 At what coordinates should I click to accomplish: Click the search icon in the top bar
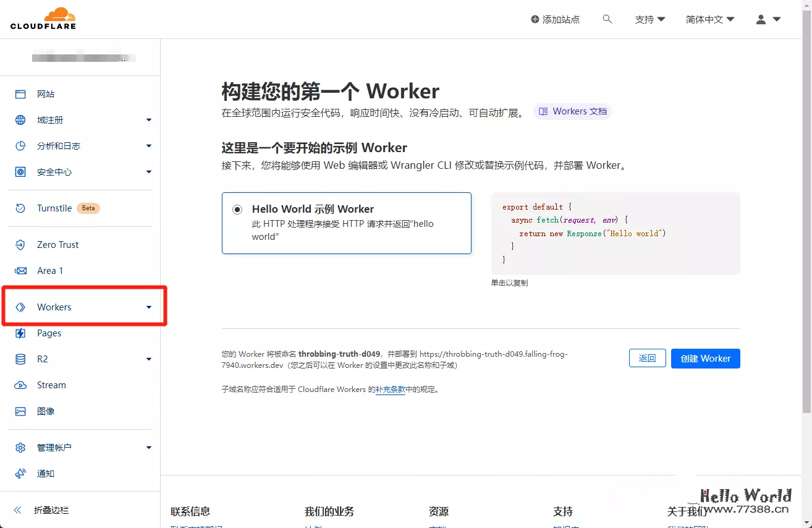pyautogui.click(x=607, y=19)
